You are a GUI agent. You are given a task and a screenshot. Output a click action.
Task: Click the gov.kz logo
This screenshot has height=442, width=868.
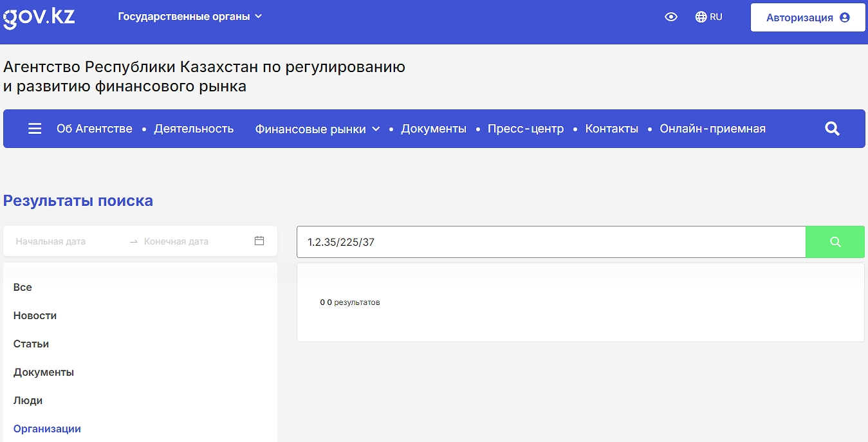[39, 17]
